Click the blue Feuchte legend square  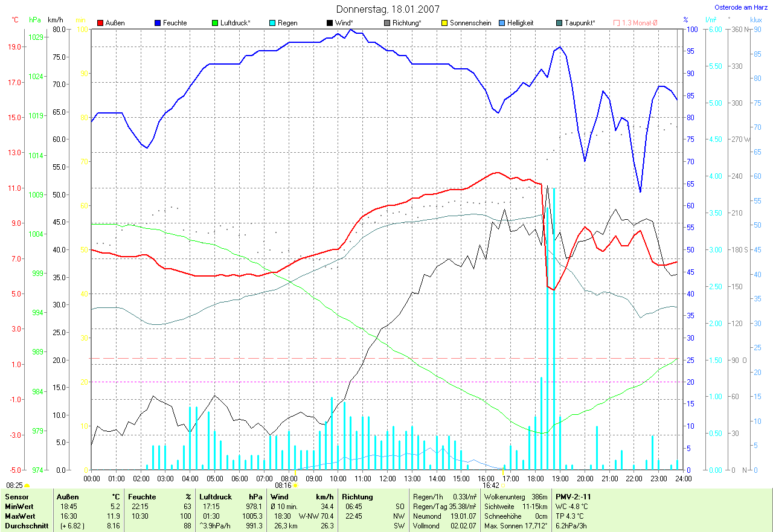[158, 23]
